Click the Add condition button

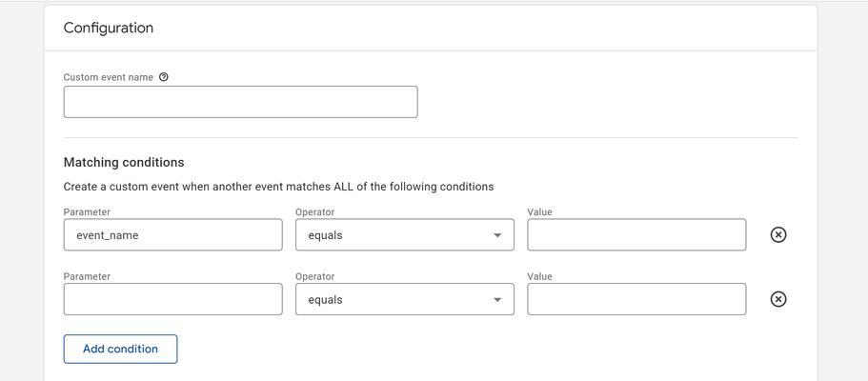click(x=120, y=349)
